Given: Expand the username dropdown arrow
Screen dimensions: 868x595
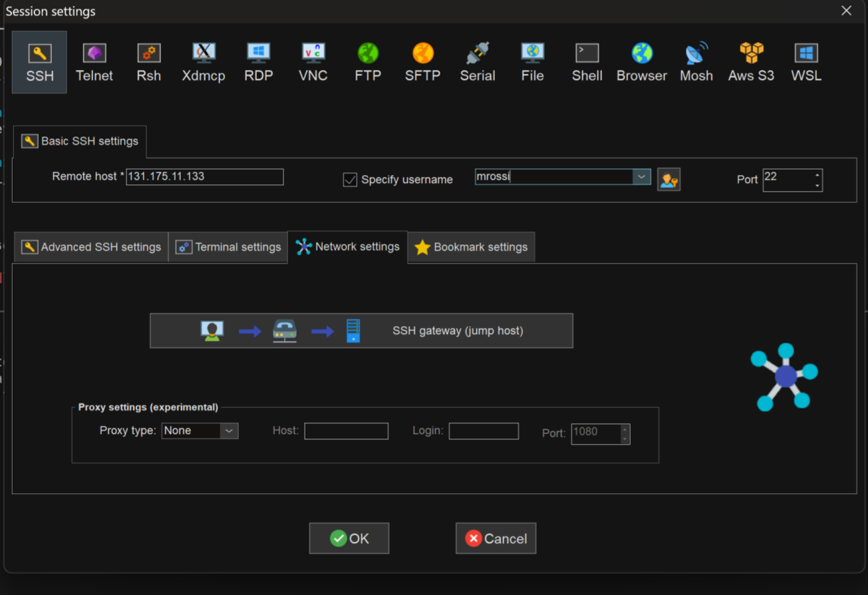Looking at the screenshot, I should (x=641, y=176).
